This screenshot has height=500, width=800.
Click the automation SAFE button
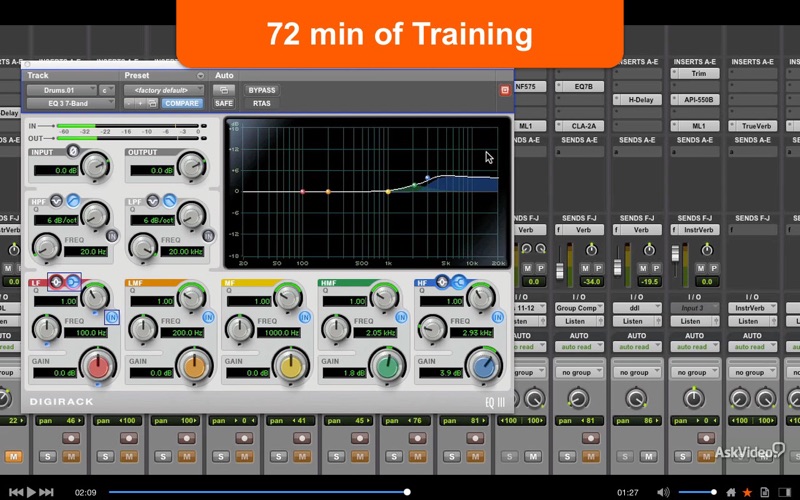223,104
